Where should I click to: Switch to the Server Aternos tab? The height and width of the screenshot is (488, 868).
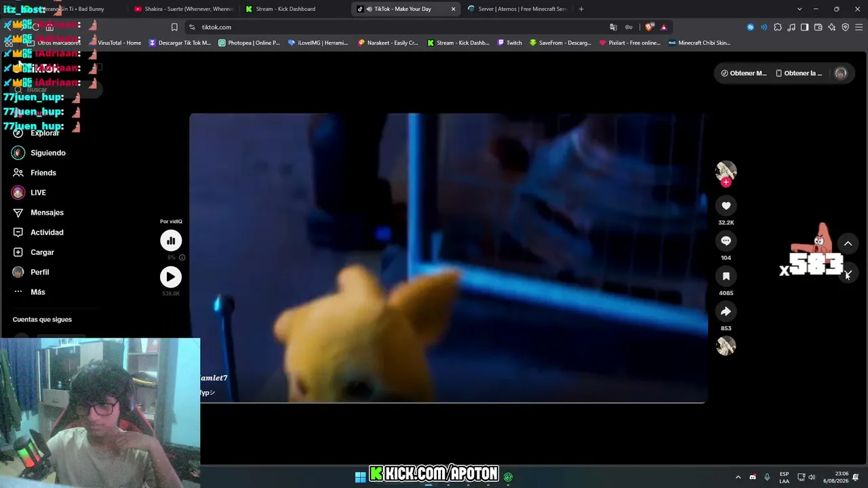pyautogui.click(x=517, y=9)
